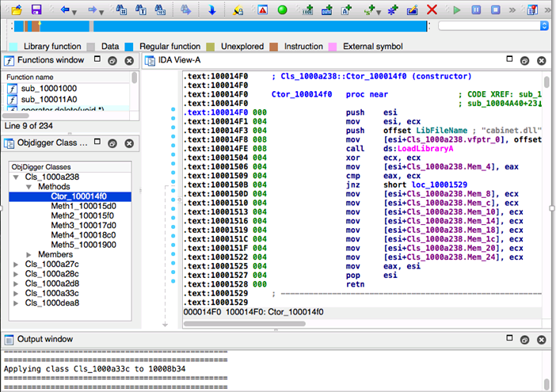Viewport: 556px width, 392px height.
Task: Click the open file folder icon
Action: coord(17,10)
